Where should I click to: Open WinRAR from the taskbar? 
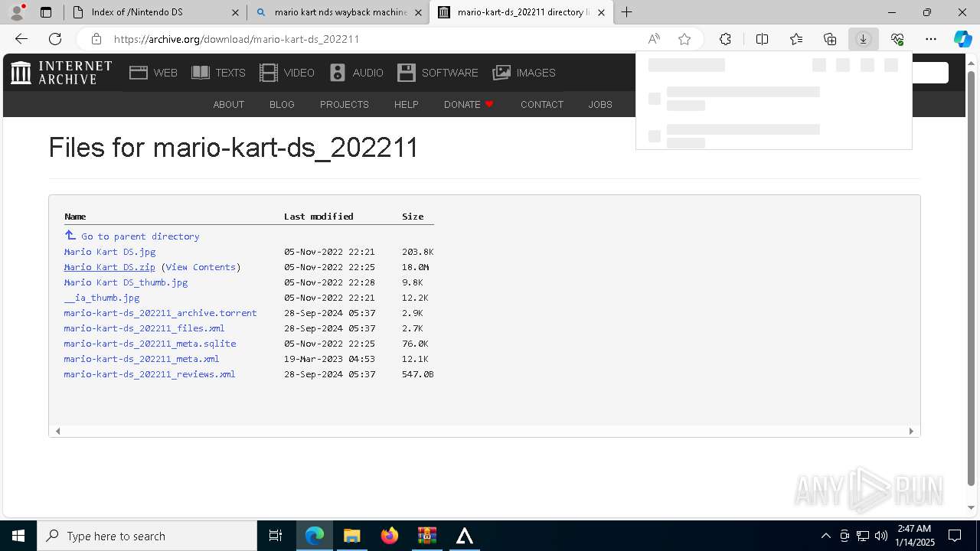426,536
